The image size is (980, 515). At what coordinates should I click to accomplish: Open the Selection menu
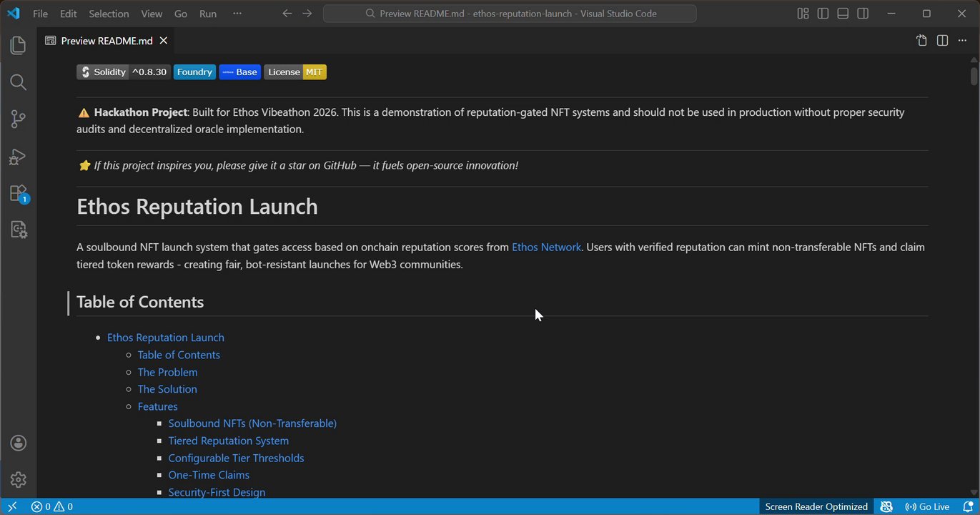point(109,14)
